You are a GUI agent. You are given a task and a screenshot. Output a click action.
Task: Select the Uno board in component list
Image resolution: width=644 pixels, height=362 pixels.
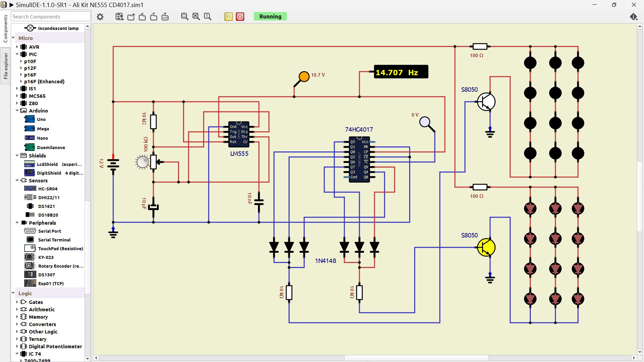(41, 119)
